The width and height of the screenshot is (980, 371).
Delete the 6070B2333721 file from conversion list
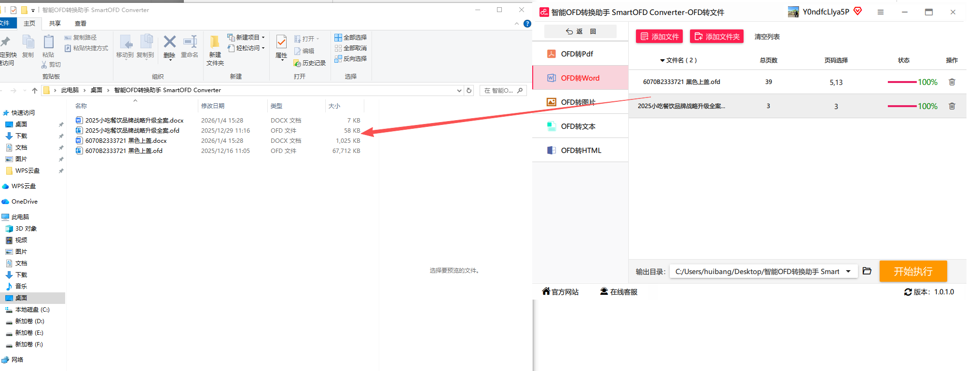[952, 82]
